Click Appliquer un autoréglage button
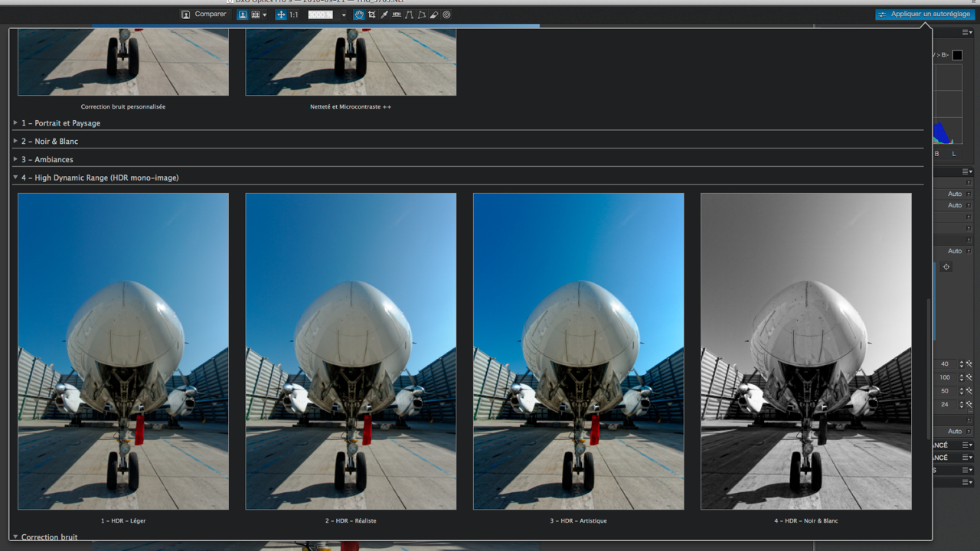Screen dimensions: 980x551 tap(925, 15)
